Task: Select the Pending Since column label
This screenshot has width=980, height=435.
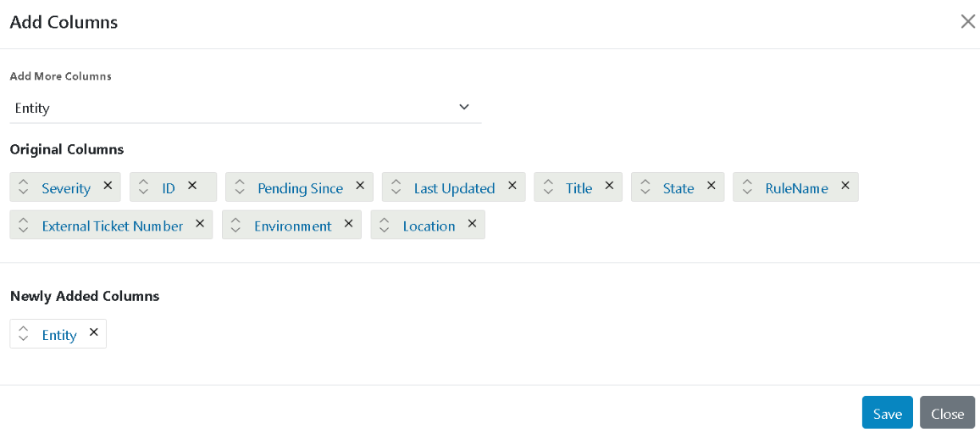Action: 300,188
